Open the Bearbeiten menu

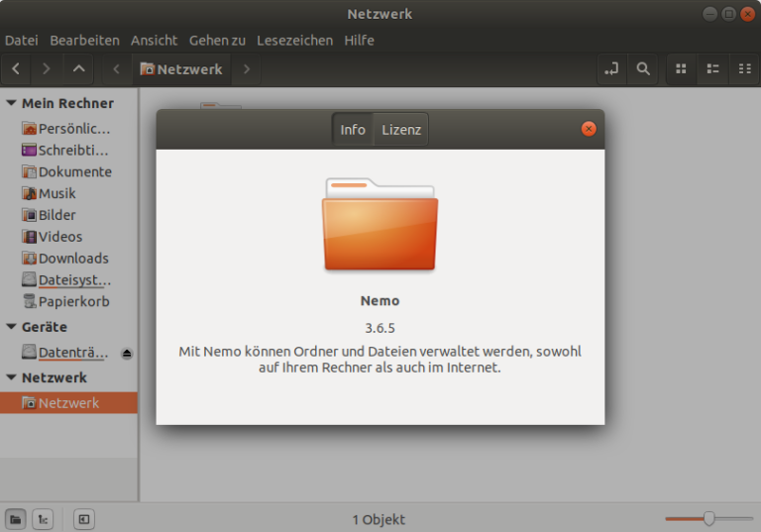84,41
